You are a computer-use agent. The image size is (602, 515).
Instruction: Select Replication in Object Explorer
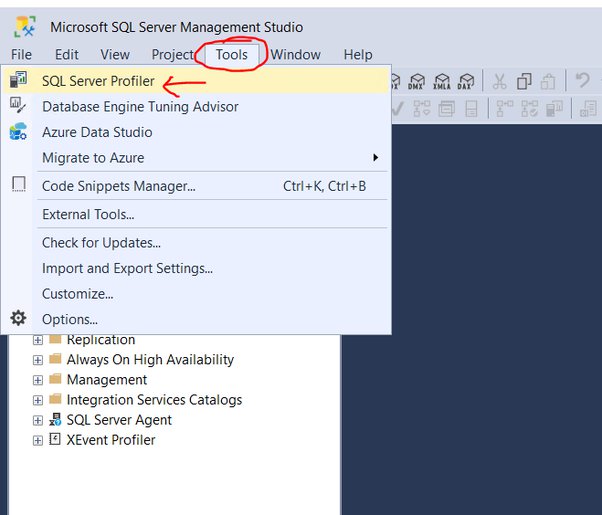101,339
